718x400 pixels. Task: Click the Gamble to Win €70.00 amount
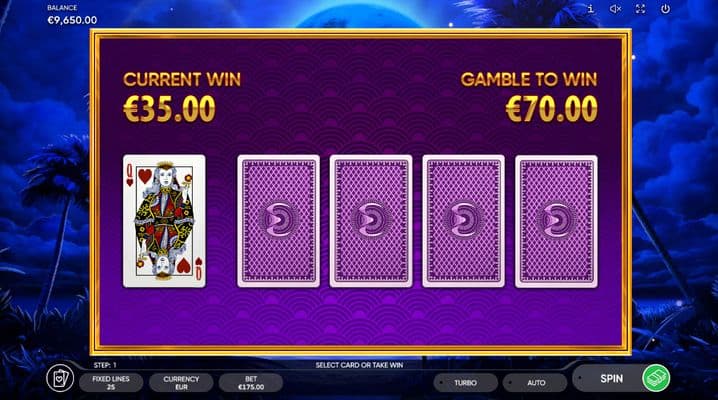552,109
